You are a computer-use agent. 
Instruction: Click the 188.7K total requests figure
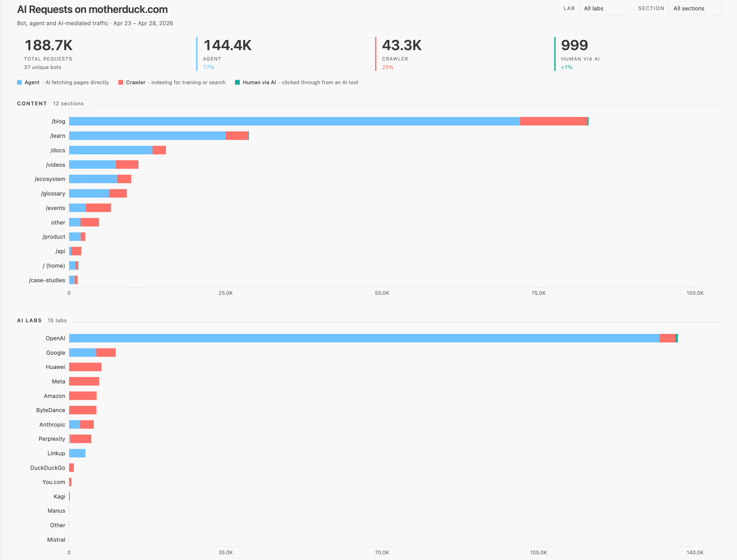pos(49,45)
